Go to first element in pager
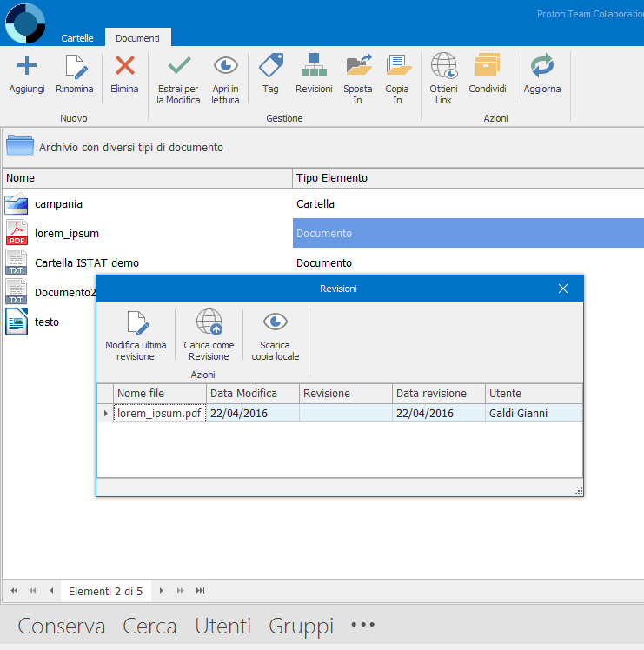The image size is (644, 650). pos(13,590)
